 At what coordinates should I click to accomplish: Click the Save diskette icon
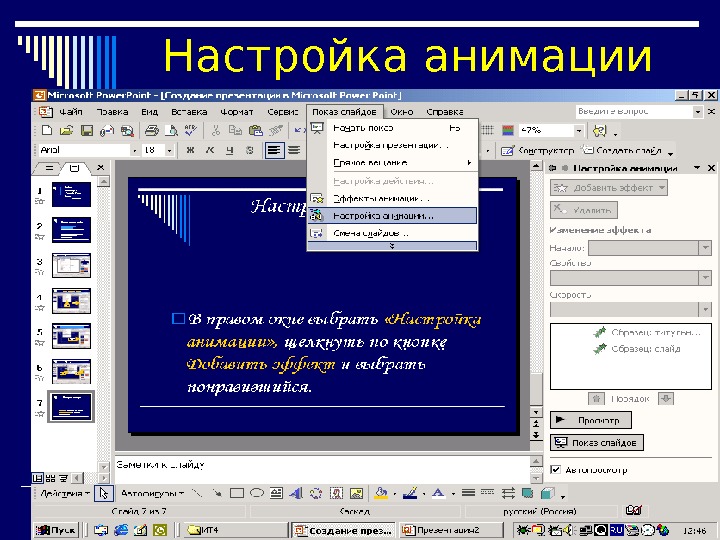(x=86, y=130)
